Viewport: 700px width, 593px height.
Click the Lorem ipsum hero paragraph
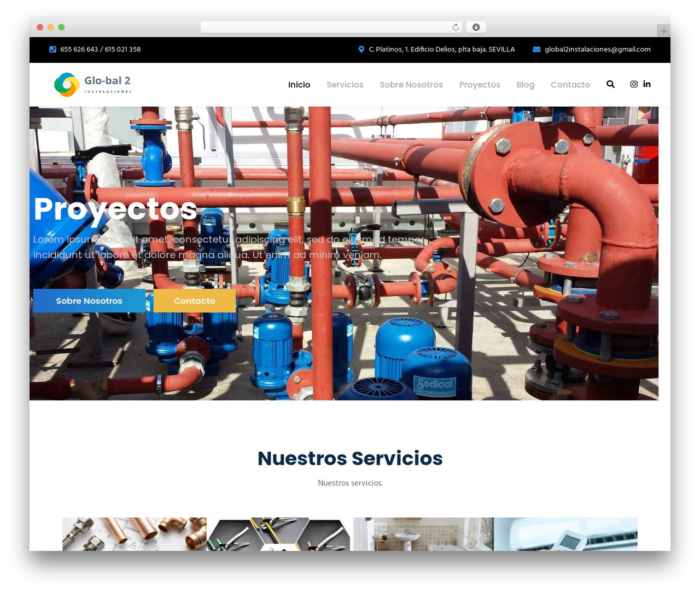coord(227,247)
